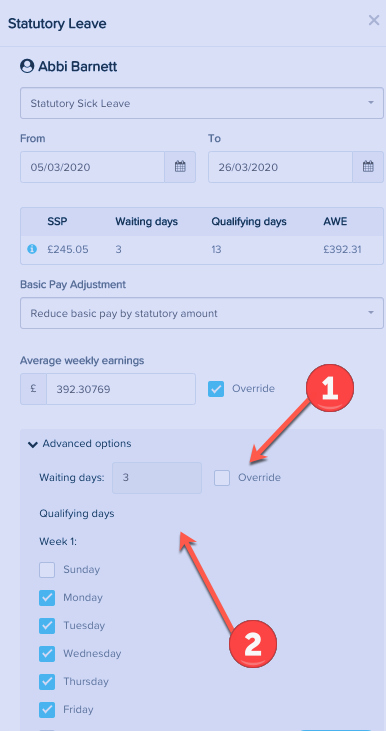Uncheck the Thursday qualifying day
This screenshot has width=386, height=731.
point(47,682)
